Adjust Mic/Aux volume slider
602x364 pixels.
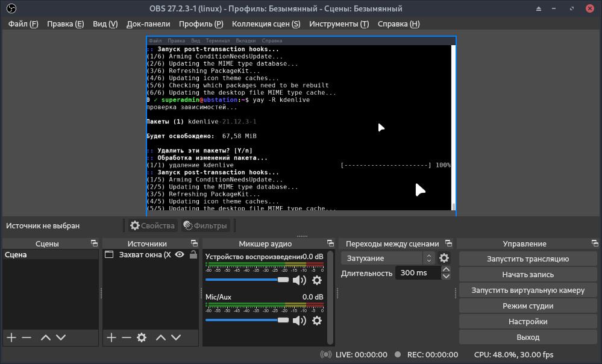[247, 320]
